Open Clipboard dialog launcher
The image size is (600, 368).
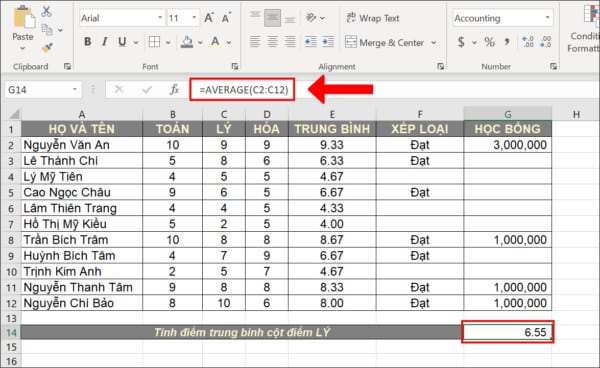[67, 67]
